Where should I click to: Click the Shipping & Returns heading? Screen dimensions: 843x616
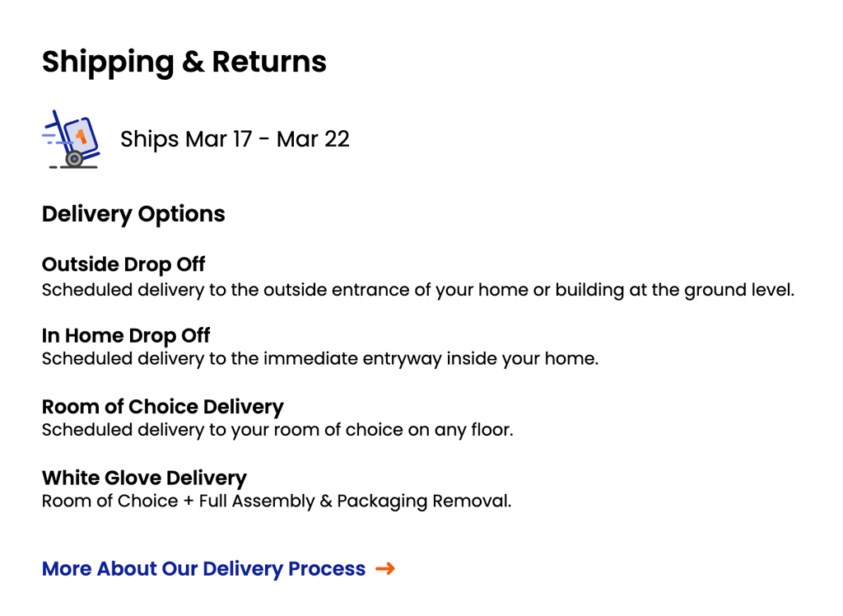[184, 62]
